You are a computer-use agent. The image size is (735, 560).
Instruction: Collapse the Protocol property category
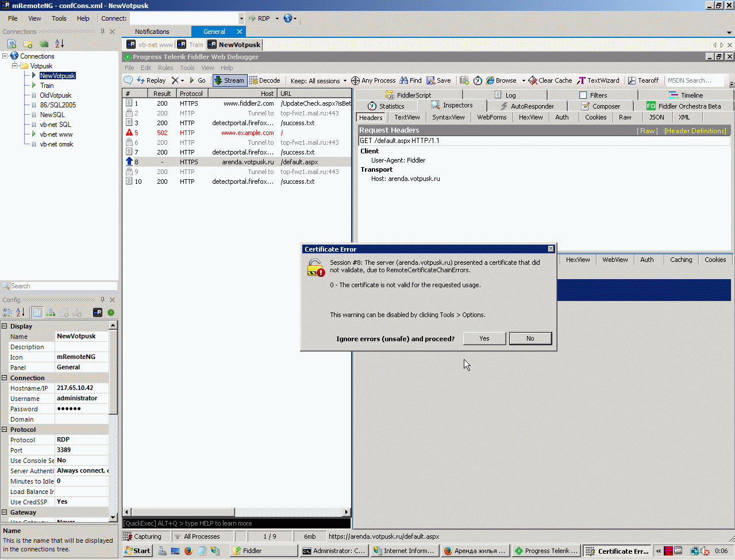[x=5, y=430]
